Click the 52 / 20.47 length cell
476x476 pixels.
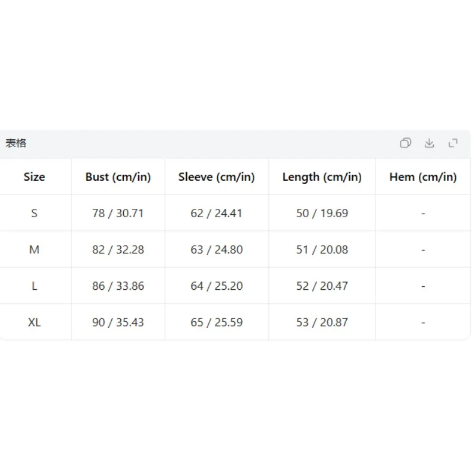point(322,286)
